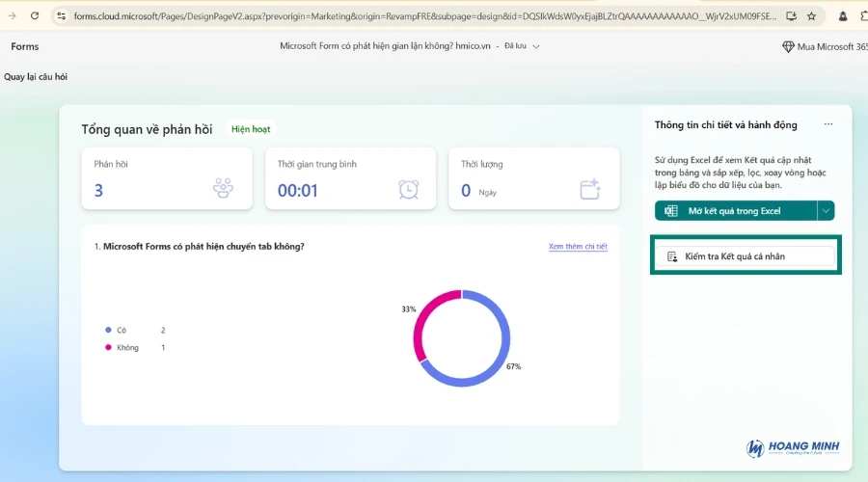Click the blue Có legend dot
Image resolution: width=868 pixels, height=482 pixels.
[108, 330]
